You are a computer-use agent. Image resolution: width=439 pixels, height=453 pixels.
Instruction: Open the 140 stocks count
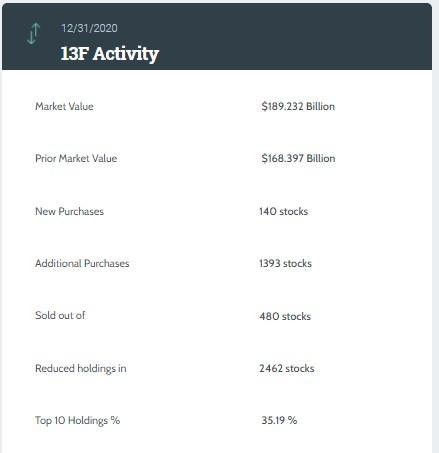[283, 211]
